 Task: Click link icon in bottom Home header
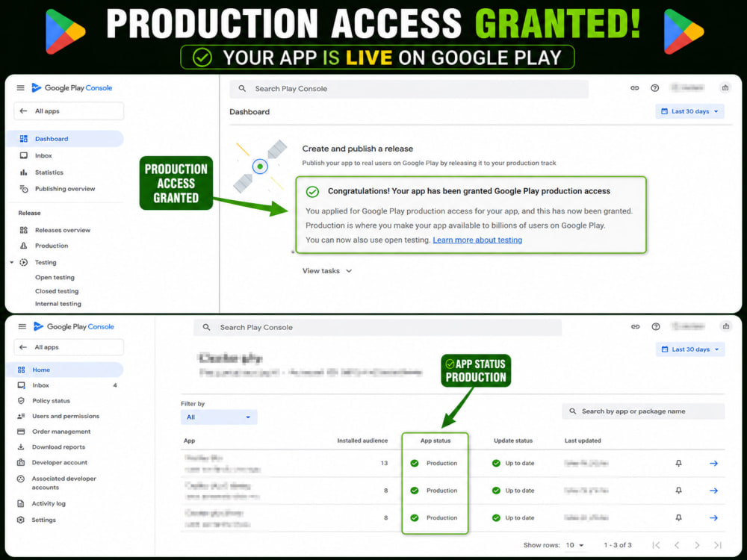(635, 326)
